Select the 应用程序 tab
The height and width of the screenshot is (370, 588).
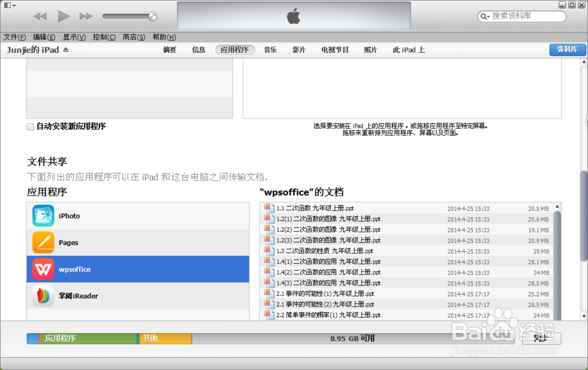coord(235,50)
